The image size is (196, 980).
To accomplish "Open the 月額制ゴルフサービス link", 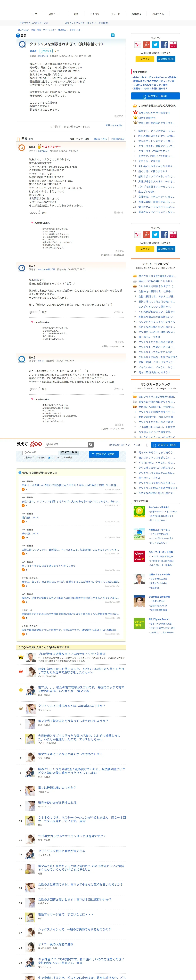I will [x=159, y=530].
